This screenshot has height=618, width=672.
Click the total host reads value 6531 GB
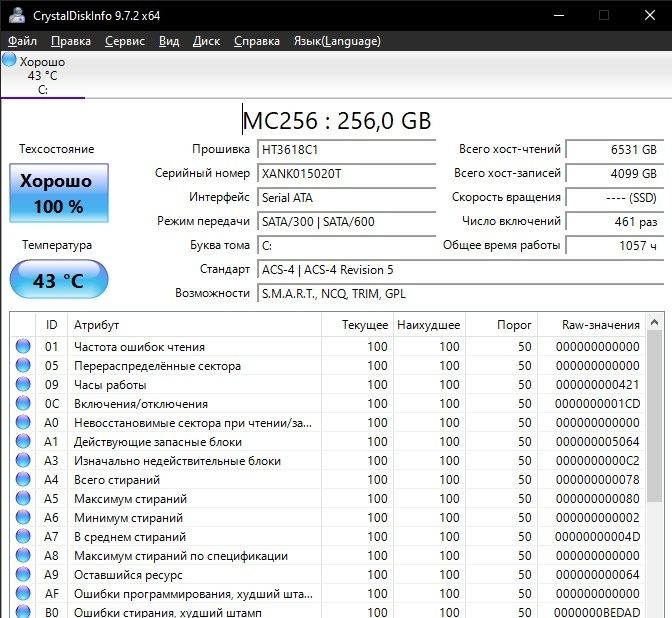pyautogui.click(x=615, y=150)
